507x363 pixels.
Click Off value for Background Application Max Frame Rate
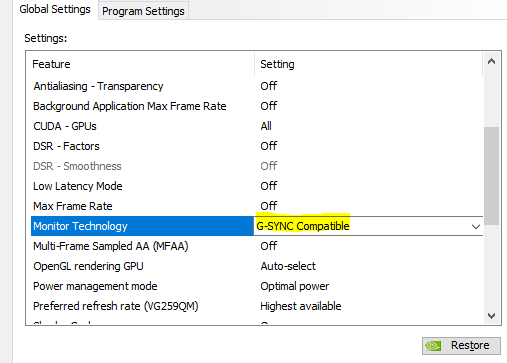coord(269,106)
